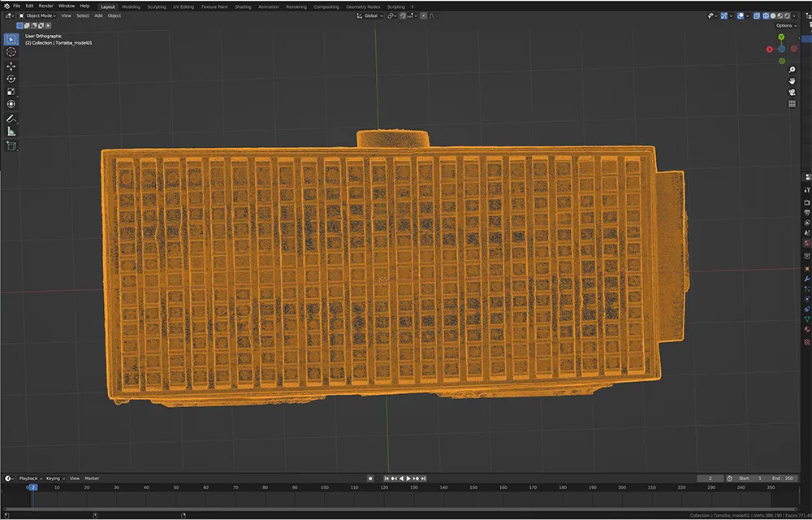Image resolution: width=812 pixels, height=520 pixels.
Task: Click the Marker menu in timeline
Action: point(92,479)
